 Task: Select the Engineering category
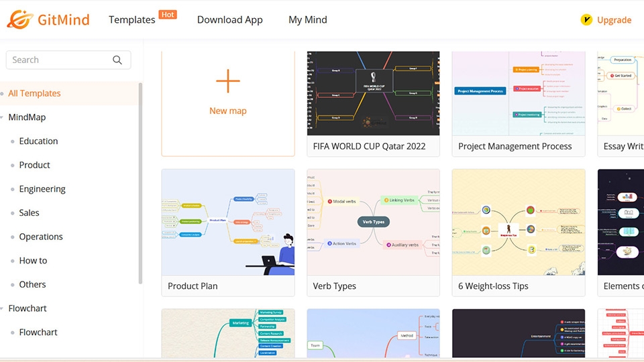tap(42, 189)
